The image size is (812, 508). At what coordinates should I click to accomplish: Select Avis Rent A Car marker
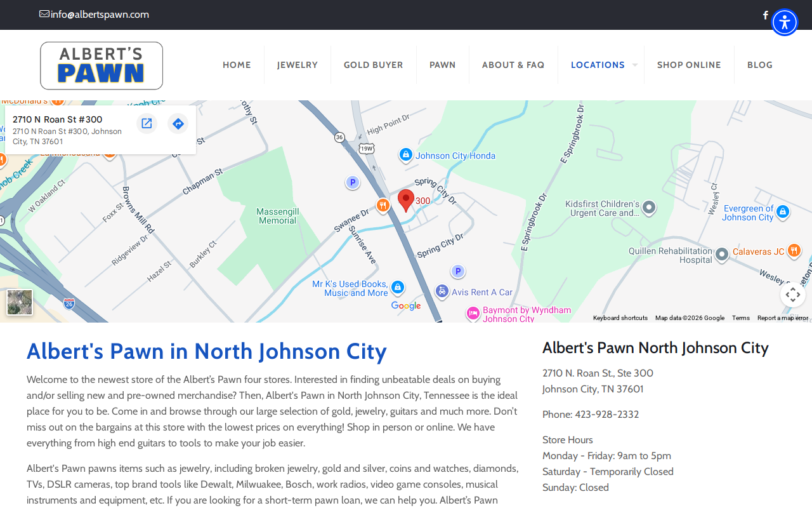tap(442, 291)
